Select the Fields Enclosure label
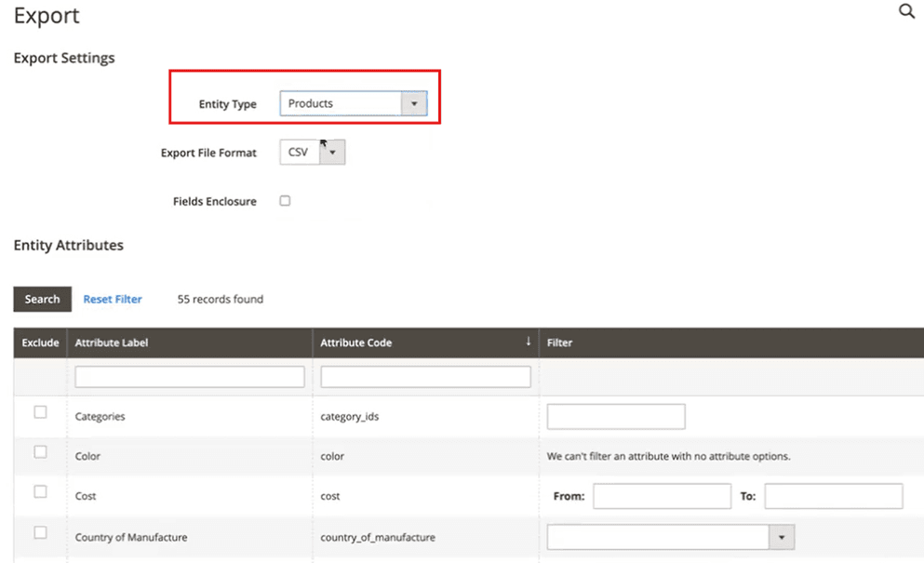Screen dimensions: 924x563 [x=215, y=201]
